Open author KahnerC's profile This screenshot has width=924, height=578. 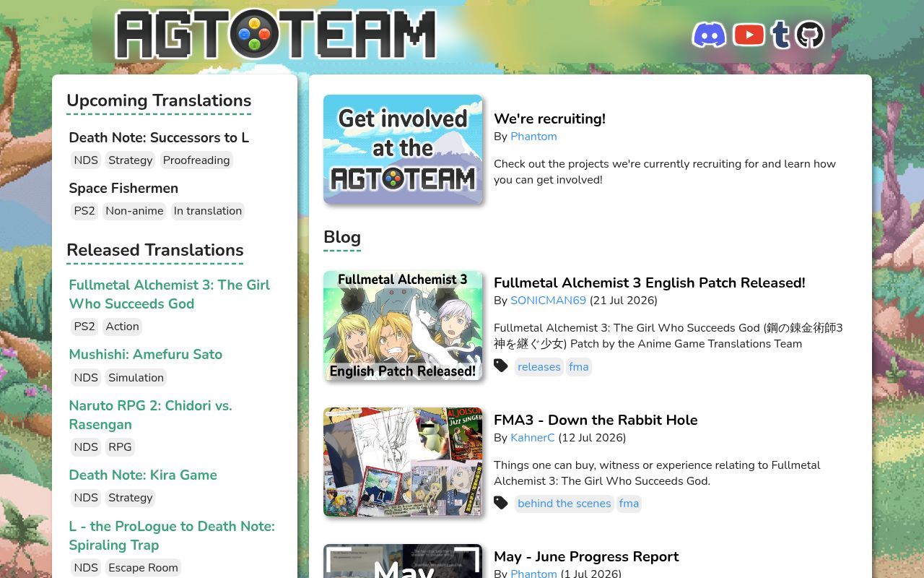pyautogui.click(x=533, y=438)
